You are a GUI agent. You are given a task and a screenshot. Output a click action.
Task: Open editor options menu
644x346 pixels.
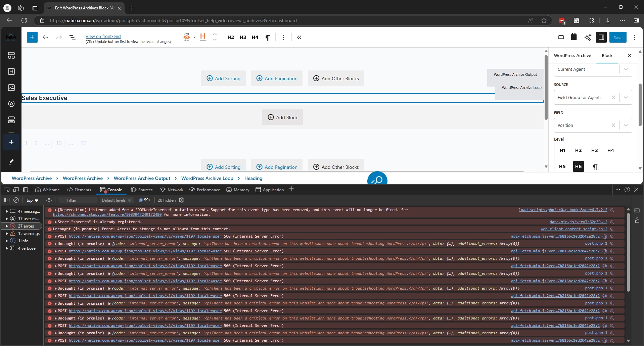tap(634, 37)
